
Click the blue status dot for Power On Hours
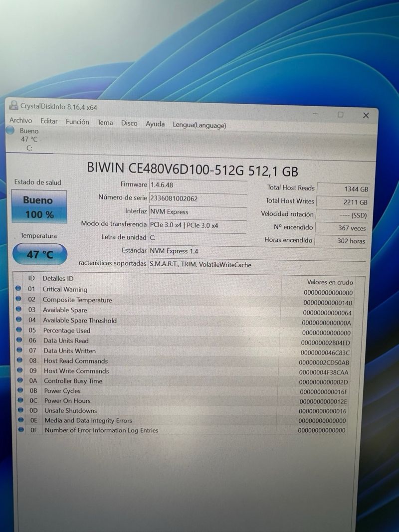[20, 400]
